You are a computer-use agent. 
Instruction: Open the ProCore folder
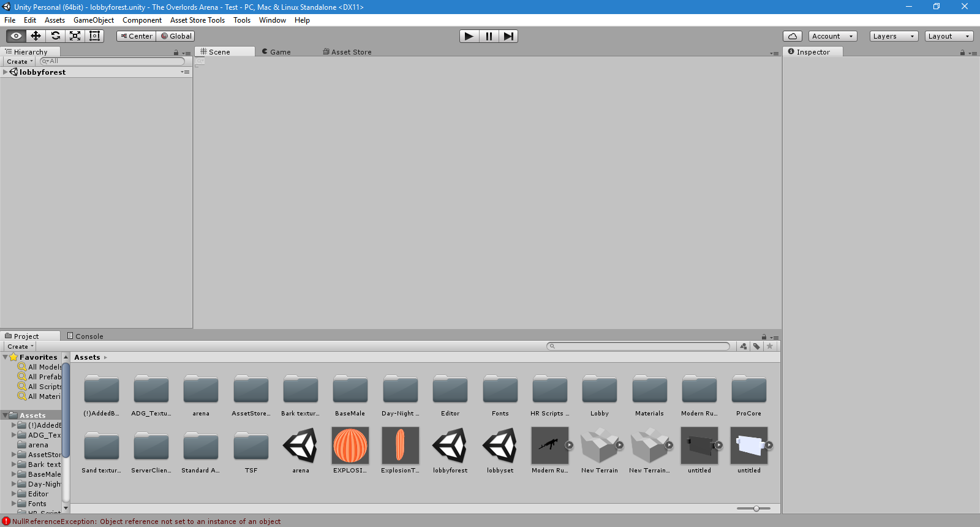click(749, 395)
